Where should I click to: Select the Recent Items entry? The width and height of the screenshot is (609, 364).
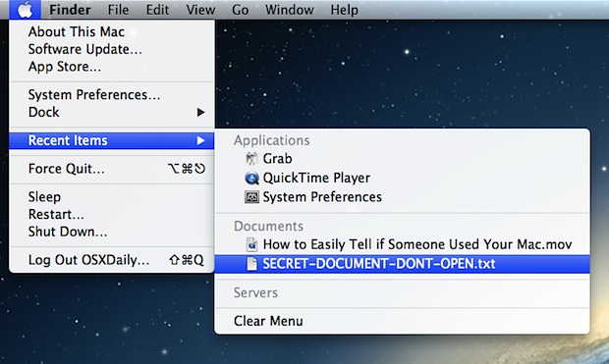(112, 140)
